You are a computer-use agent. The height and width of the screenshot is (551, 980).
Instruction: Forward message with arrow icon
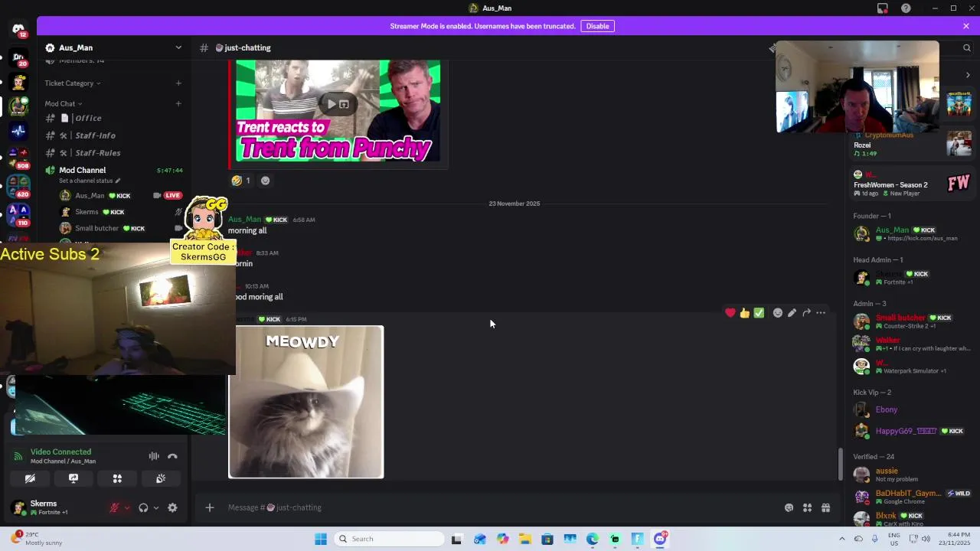tap(806, 313)
